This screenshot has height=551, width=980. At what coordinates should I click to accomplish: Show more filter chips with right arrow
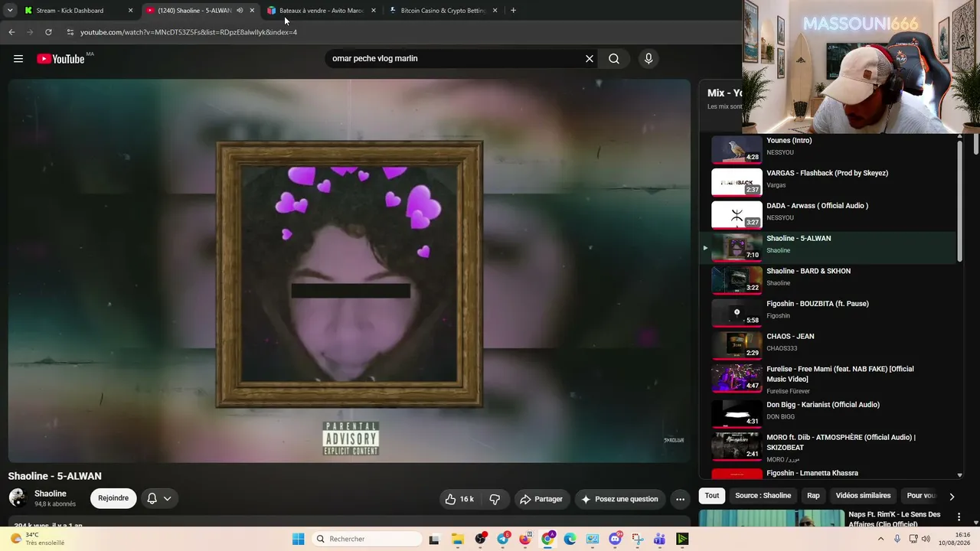point(952,496)
